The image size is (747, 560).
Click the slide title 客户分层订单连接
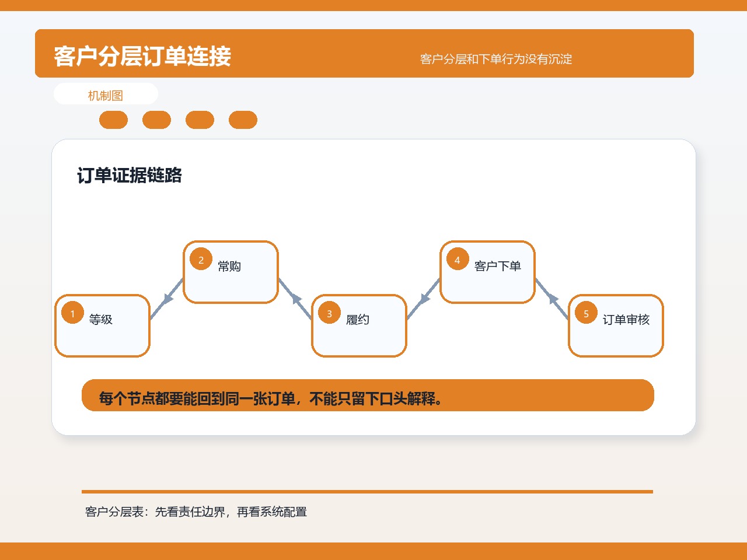[142, 56]
